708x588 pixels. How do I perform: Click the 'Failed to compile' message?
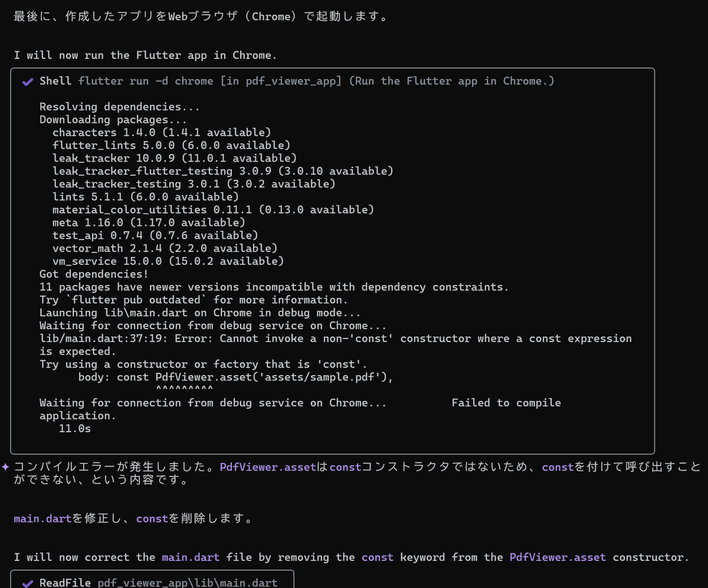click(x=506, y=403)
